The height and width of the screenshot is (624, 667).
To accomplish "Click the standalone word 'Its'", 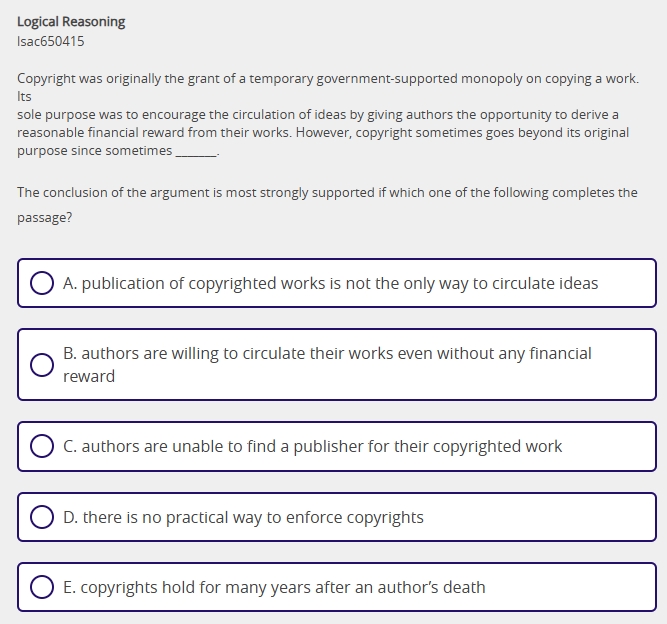I will coord(25,97).
